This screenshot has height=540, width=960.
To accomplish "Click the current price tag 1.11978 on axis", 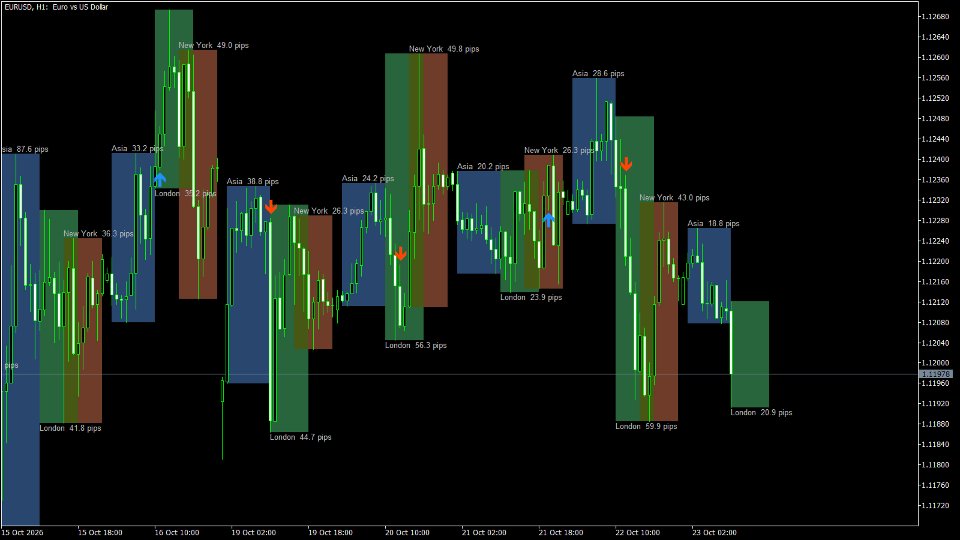I will (x=936, y=374).
